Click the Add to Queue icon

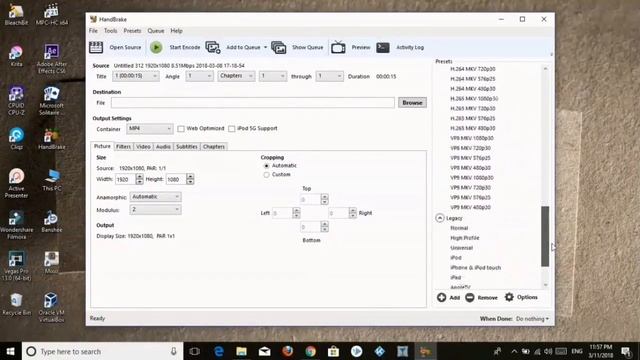pos(213,47)
